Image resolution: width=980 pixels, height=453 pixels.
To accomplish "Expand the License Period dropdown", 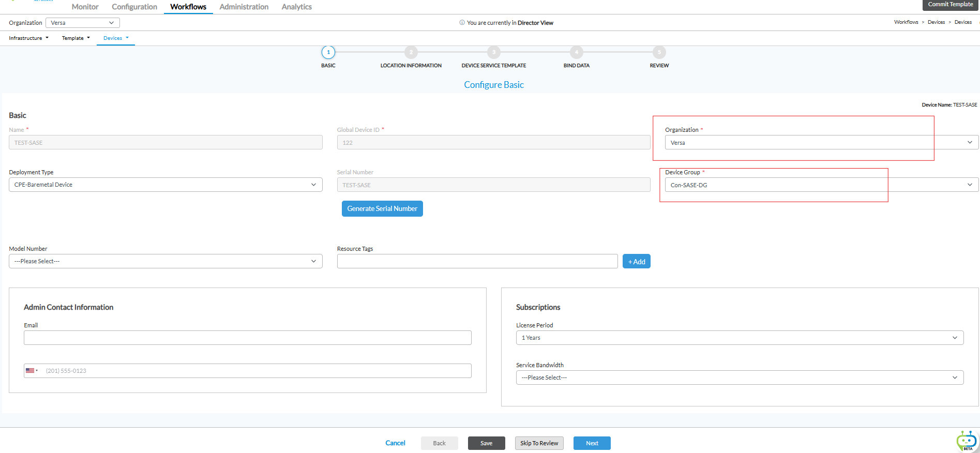I will pos(740,338).
